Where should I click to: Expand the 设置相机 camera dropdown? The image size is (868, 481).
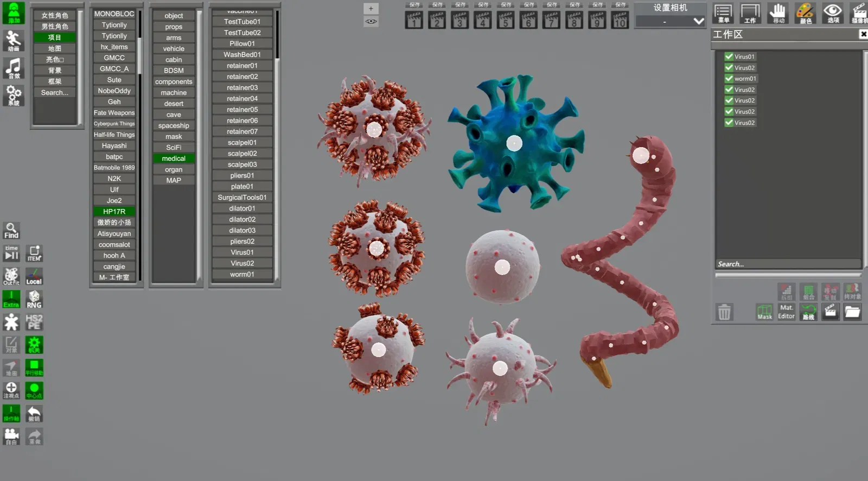point(671,21)
